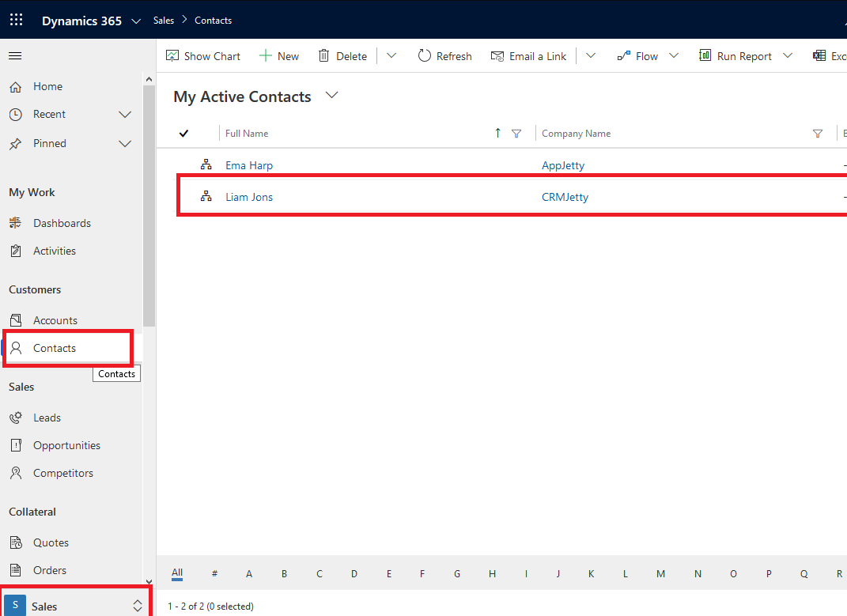Open Opportunities in the sidebar

(x=67, y=445)
